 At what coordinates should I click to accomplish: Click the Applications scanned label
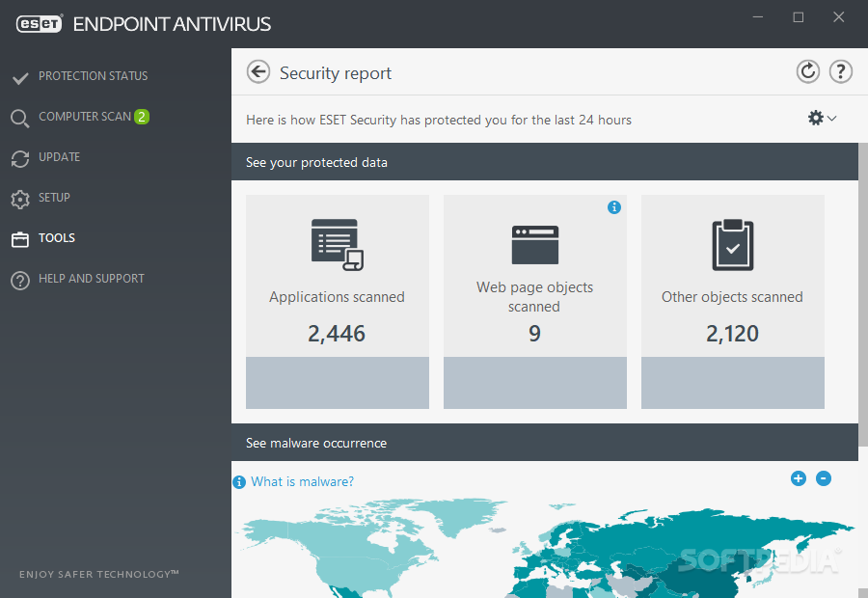coord(338,297)
